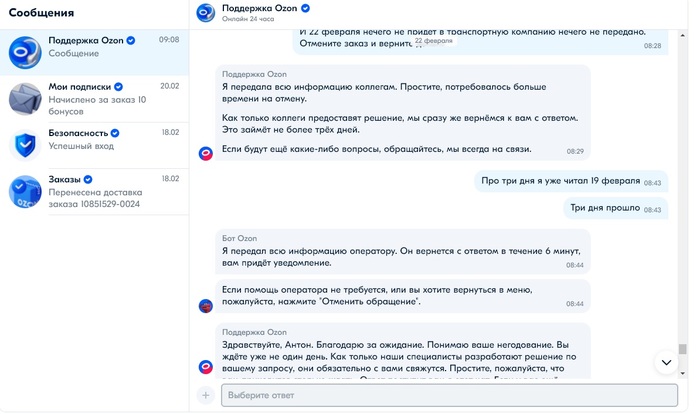Click verified badge beside Безопасность

(x=115, y=133)
